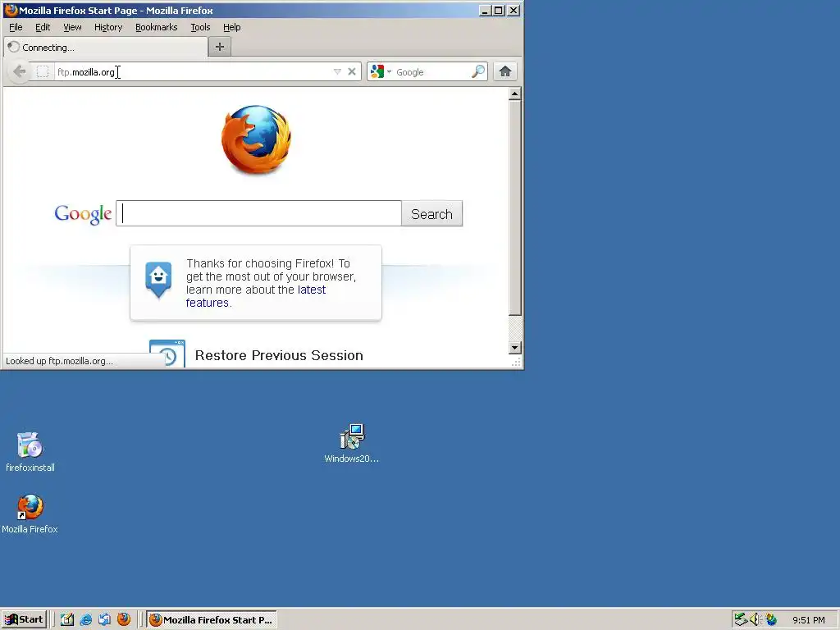Viewport: 840px width, 630px height.
Task: Click the magnifying glass search icon
Action: pyautogui.click(x=478, y=72)
